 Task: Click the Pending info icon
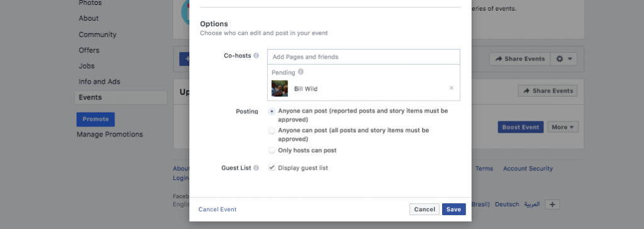click(301, 72)
